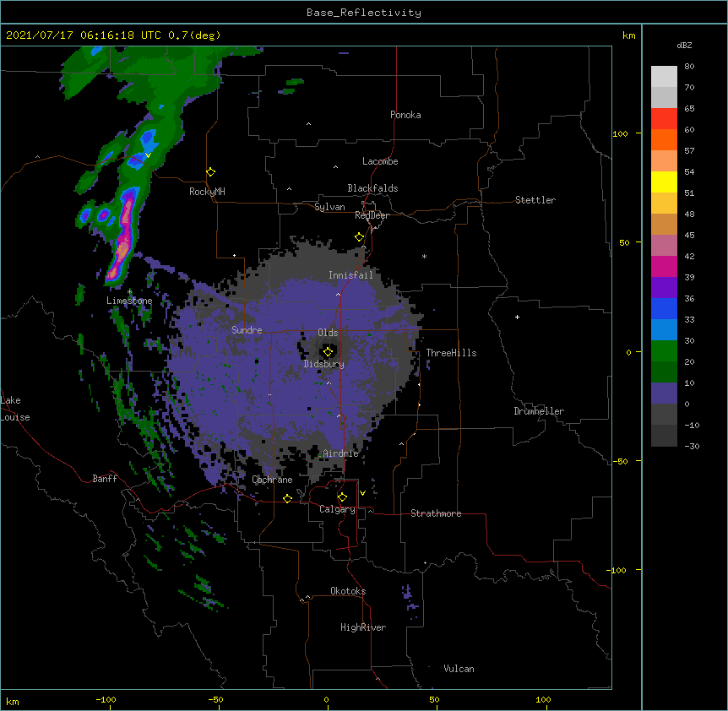Select the RedDeer city label
The width and height of the screenshot is (728, 711).
(372, 215)
